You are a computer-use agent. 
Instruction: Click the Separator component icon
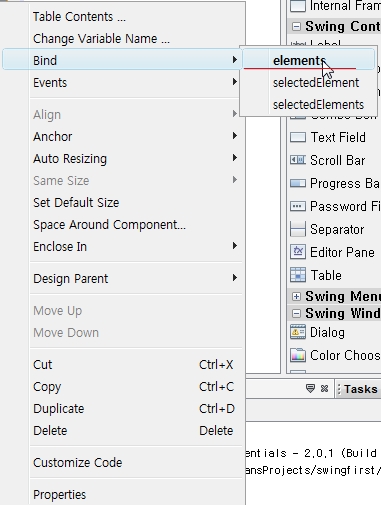click(298, 229)
